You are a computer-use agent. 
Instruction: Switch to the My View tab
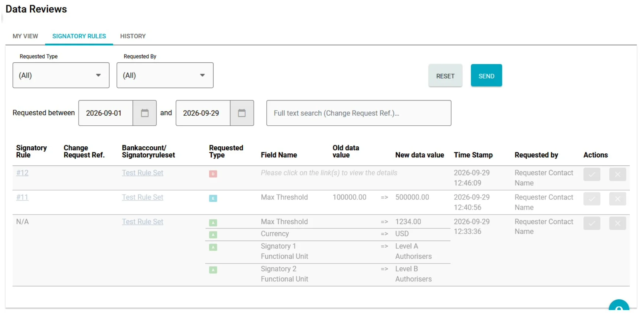(x=25, y=36)
